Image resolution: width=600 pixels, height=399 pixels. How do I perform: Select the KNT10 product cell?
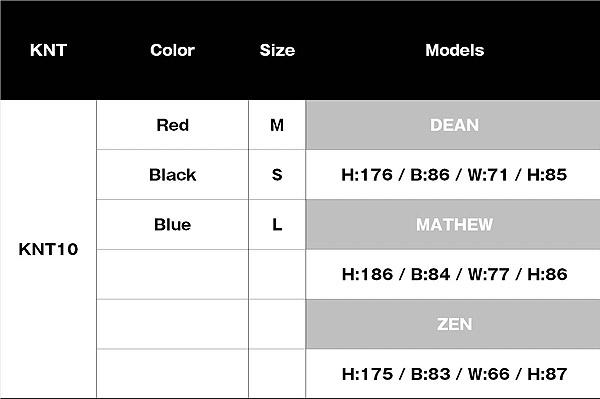48,249
